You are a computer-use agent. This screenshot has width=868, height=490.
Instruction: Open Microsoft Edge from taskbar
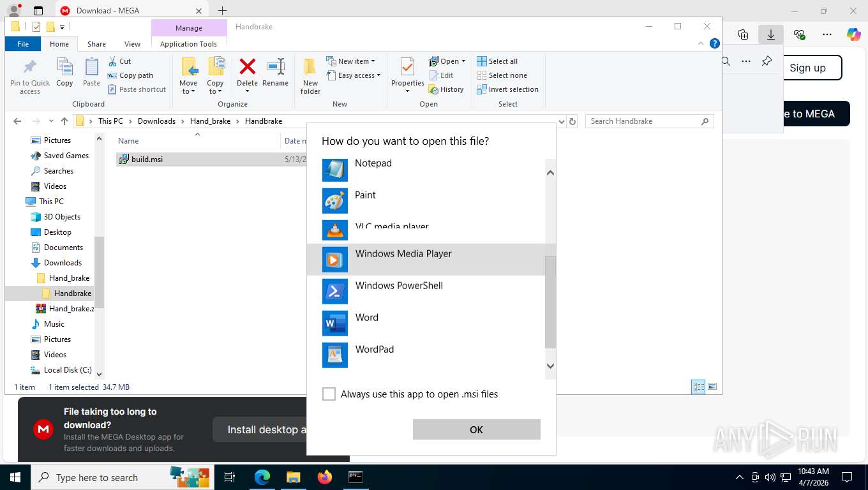point(262,477)
